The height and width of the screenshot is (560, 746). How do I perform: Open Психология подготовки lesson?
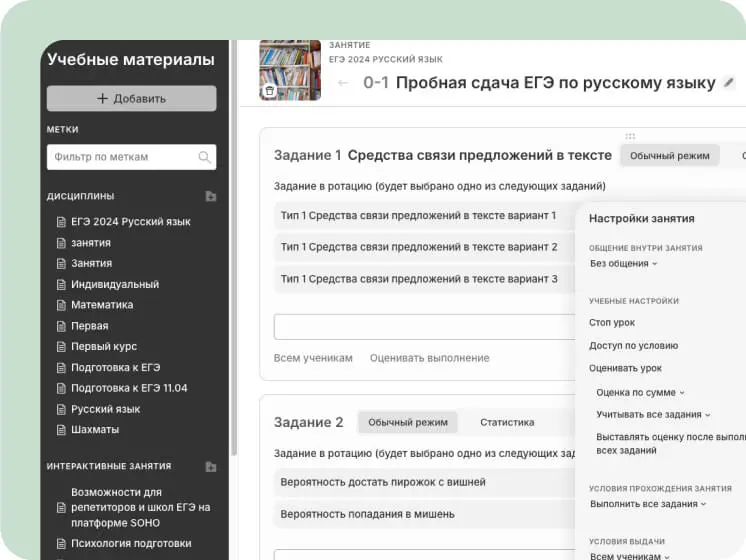(x=131, y=543)
